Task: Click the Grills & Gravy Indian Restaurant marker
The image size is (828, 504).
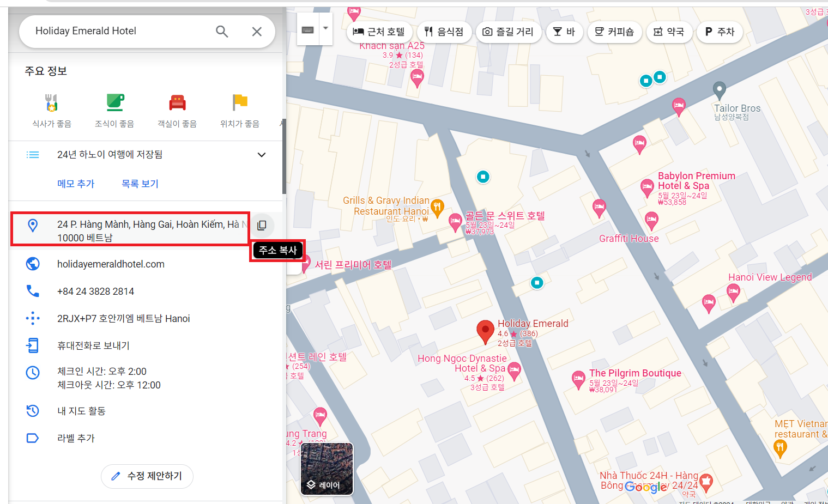Action: tap(437, 208)
